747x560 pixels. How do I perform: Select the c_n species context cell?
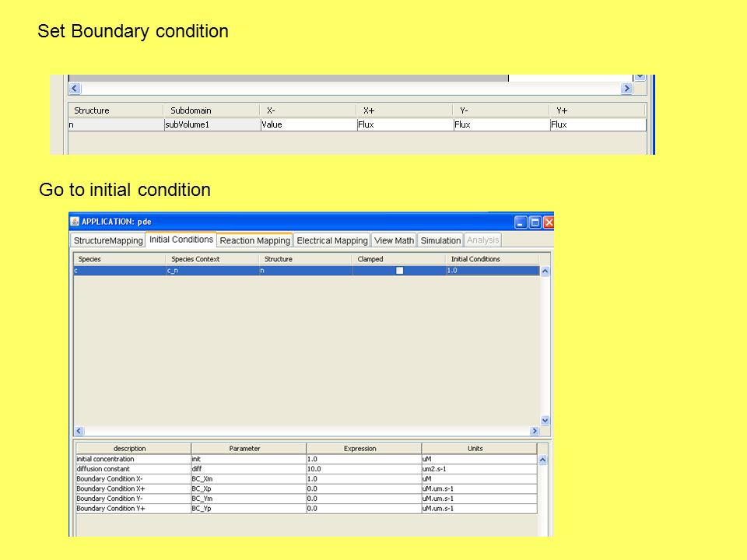click(212, 271)
